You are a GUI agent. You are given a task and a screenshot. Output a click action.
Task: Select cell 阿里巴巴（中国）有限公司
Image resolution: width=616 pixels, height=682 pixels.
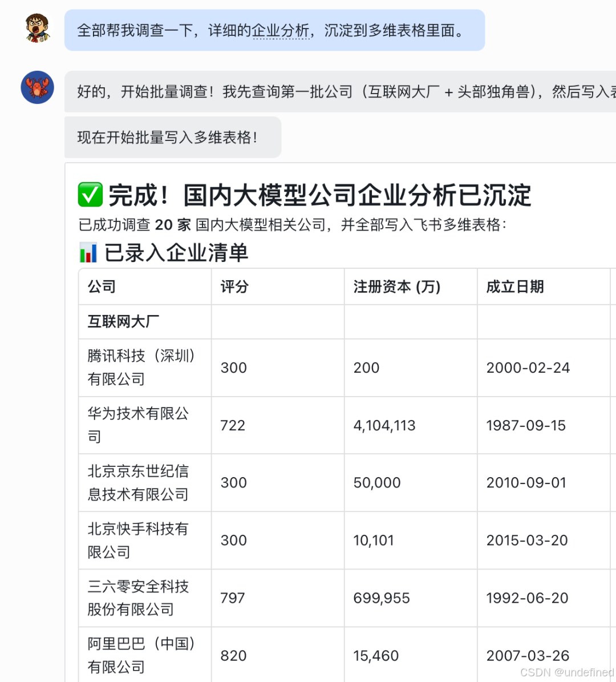coord(145,655)
